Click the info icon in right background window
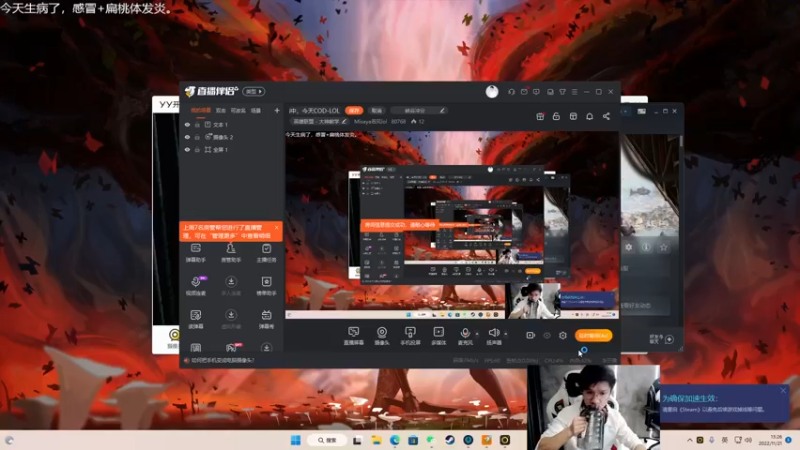Image resolution: width=800 pixels, height=450 pixels. [x=646, y=247]
